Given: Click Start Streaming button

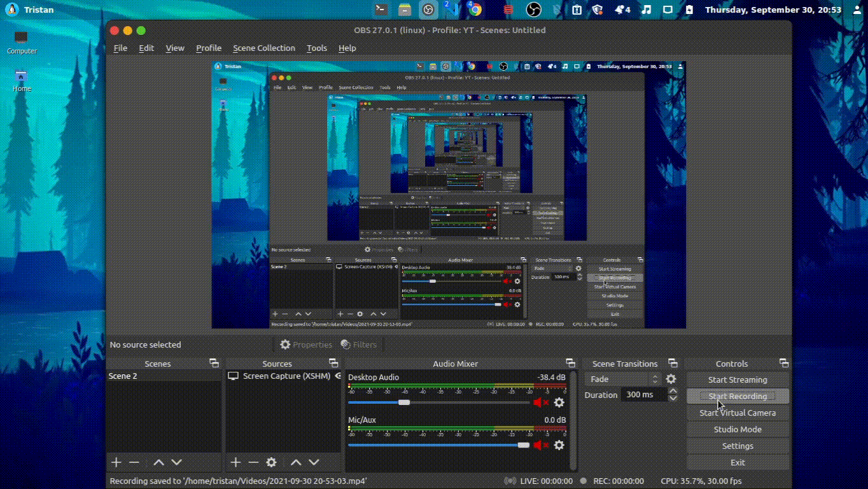Looking at the screenshot, I should tap(738, 379).
